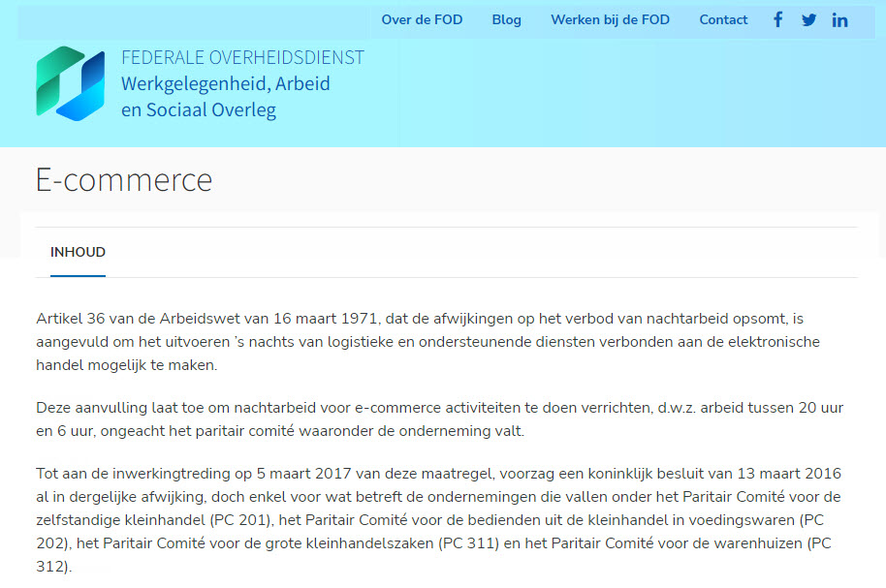
Task: Select the Twitter bird icon
Action: click(808, 19)
